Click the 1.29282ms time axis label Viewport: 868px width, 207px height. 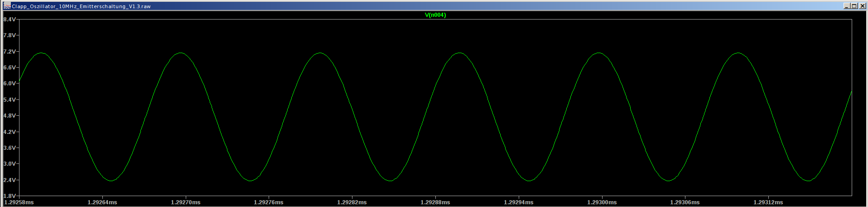tap(352, 202)
